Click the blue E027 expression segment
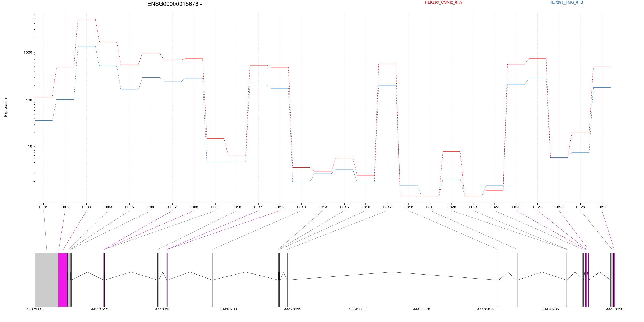Screen dimensions: 644x322 (602, 88)
